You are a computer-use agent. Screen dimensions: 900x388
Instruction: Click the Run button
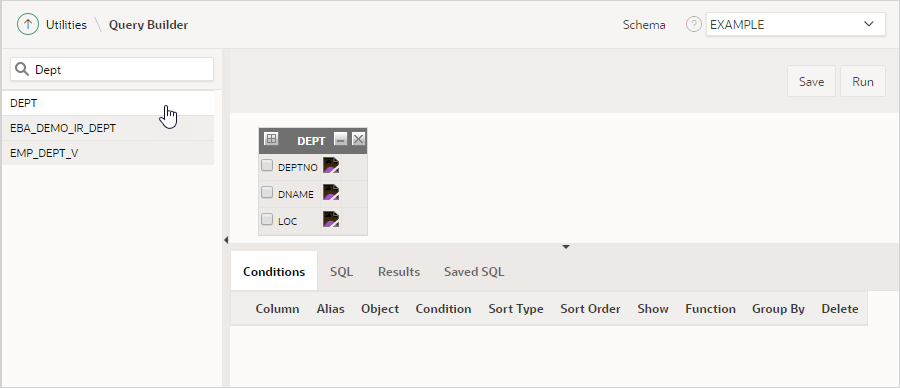click(863, 82)
